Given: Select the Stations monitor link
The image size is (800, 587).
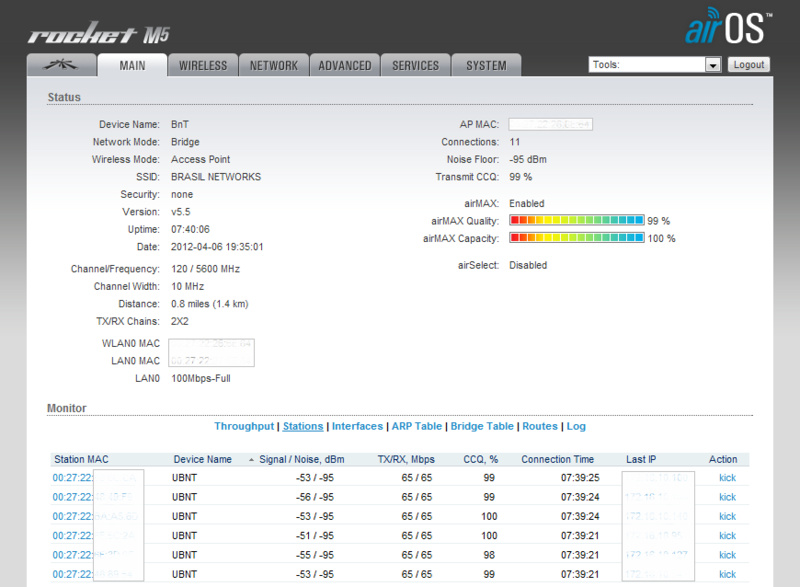Looking at the screenshot, I should tap(303, 426).
